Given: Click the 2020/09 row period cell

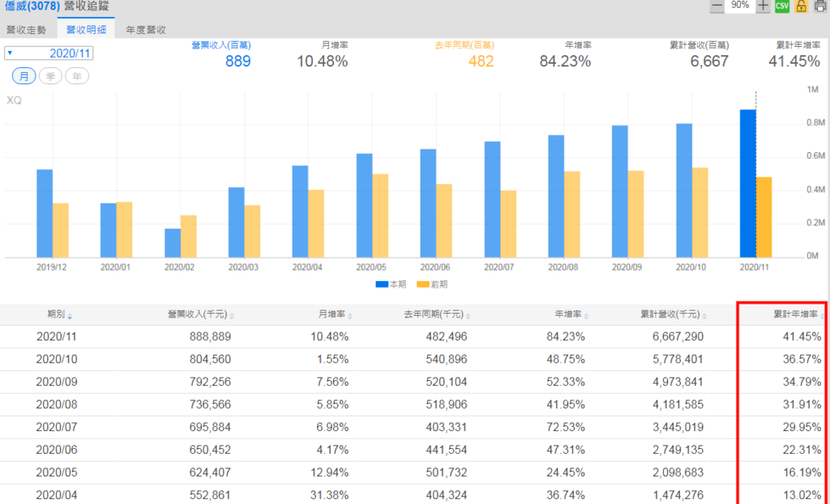Looking at the screenshot, I should (57, 382).
